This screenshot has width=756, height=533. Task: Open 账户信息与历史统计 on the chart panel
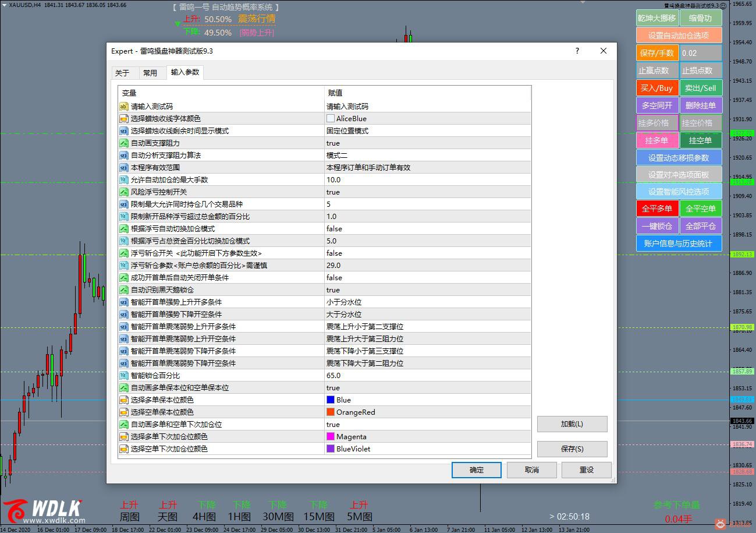click(679, 243)
